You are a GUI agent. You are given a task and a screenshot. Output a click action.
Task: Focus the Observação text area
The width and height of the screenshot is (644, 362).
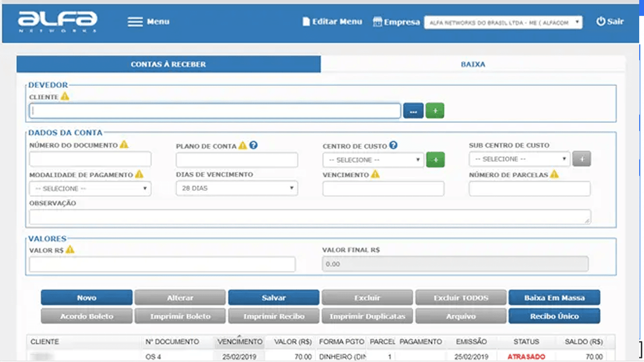310,217
